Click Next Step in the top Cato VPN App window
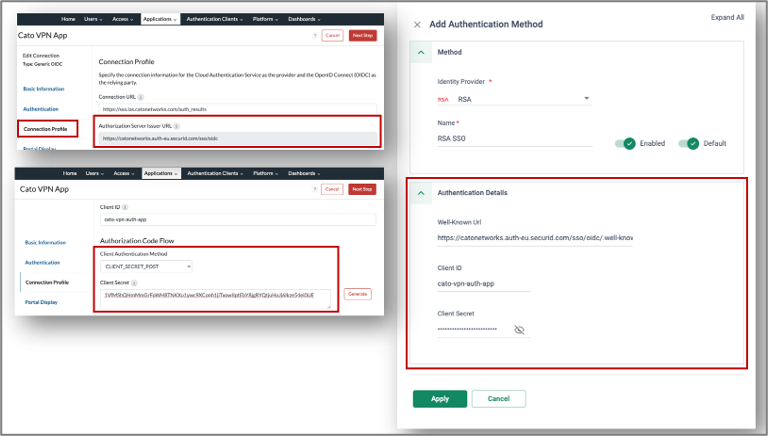This screenshot has width=768, height=436. [362, 36]
